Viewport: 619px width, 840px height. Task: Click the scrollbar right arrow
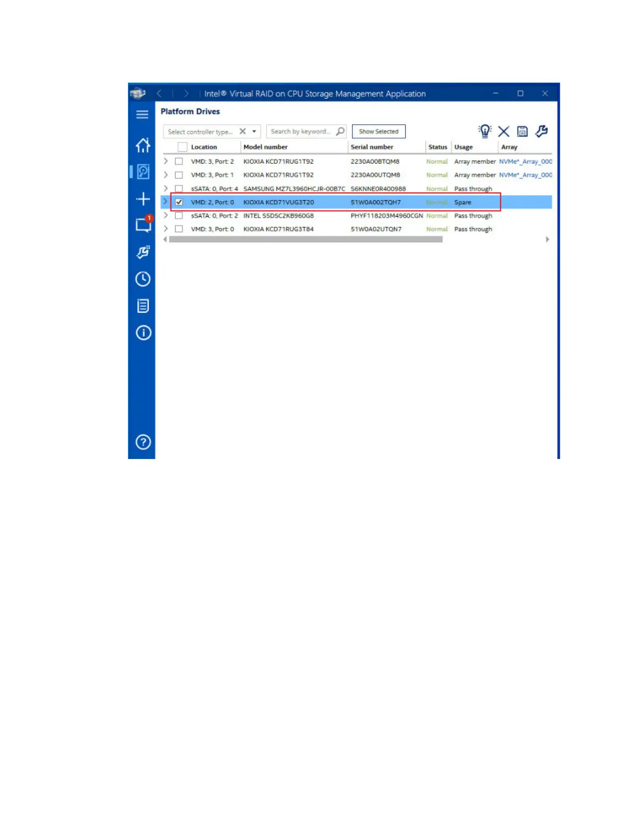[547, 240]
